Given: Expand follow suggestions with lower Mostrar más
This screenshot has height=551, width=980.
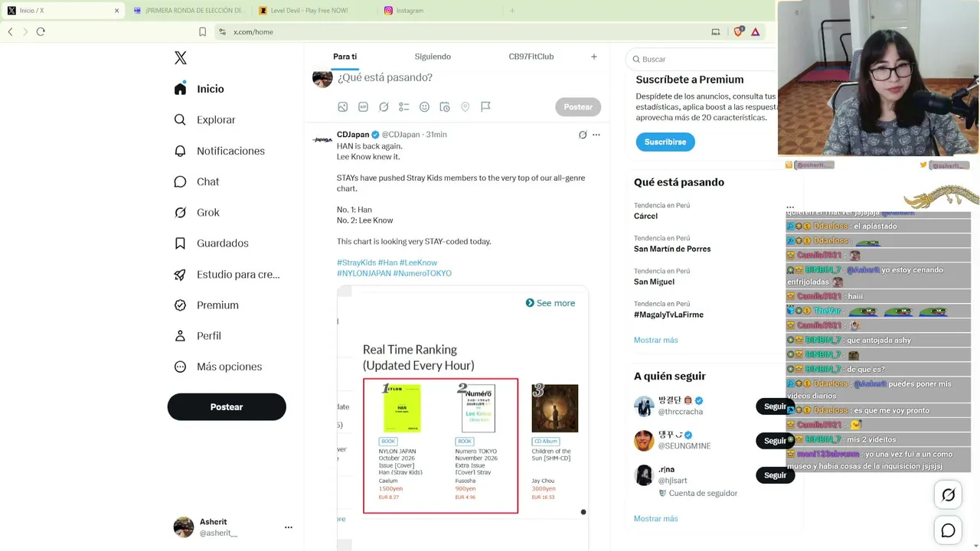Looking at the screenshot, I should 655,519.
